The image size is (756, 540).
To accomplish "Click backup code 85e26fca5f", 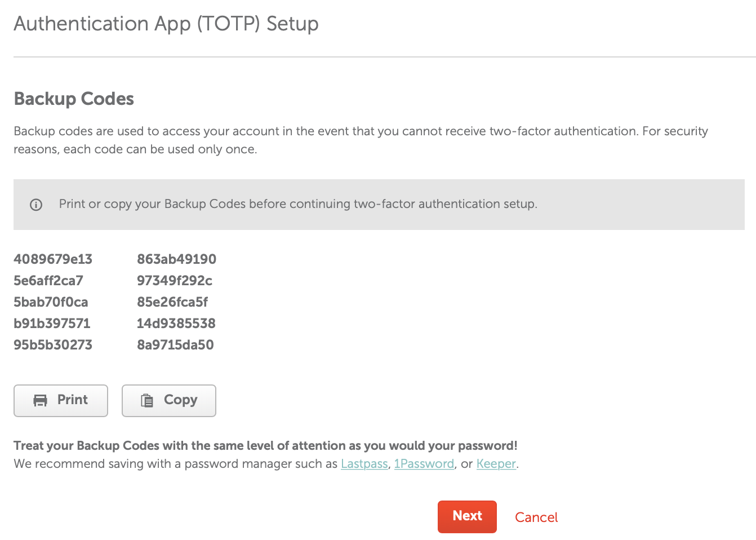I will point(172,302).
